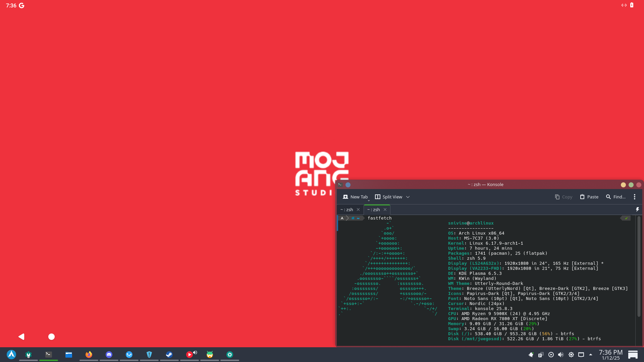Toggle Konsole keep-above pin button in titlebar
The width and height of the screenshot is (644, 362).
pos(348,185)
